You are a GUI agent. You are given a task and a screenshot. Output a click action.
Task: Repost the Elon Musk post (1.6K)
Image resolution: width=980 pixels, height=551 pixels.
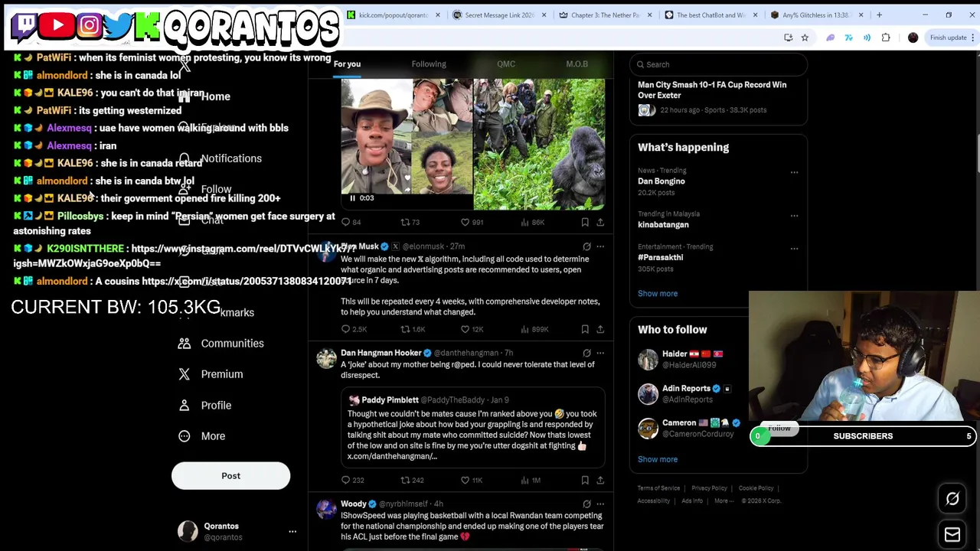[413, 329]
